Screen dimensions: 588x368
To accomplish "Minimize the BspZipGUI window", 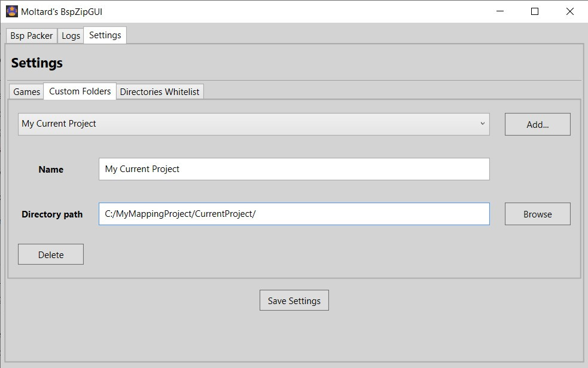I will click(x=500, y=11).
